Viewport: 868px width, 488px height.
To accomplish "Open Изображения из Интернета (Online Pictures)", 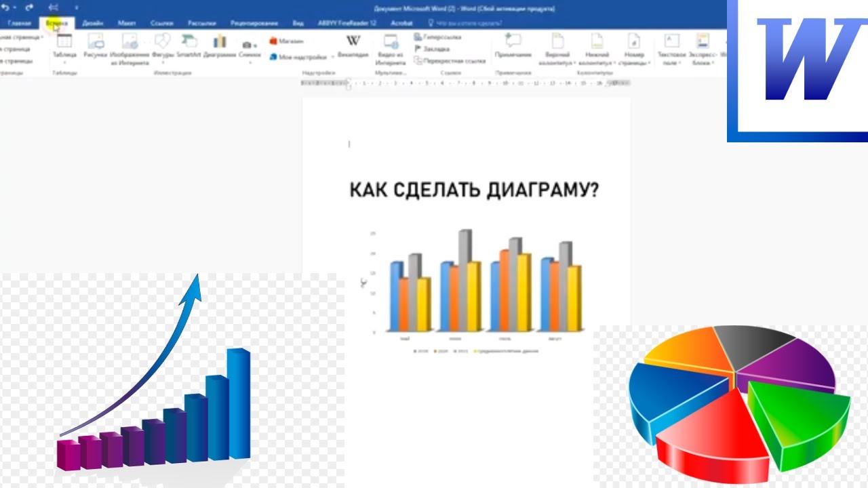I will [129, 49].
